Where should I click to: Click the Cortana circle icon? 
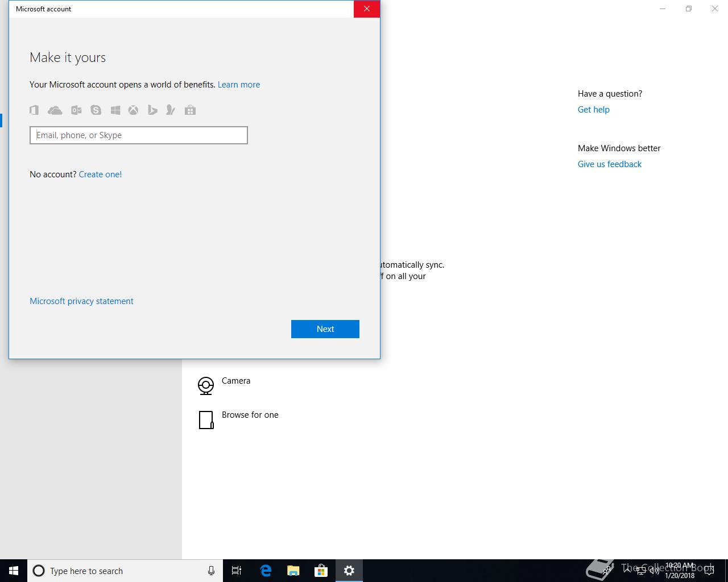click(39, 571)
